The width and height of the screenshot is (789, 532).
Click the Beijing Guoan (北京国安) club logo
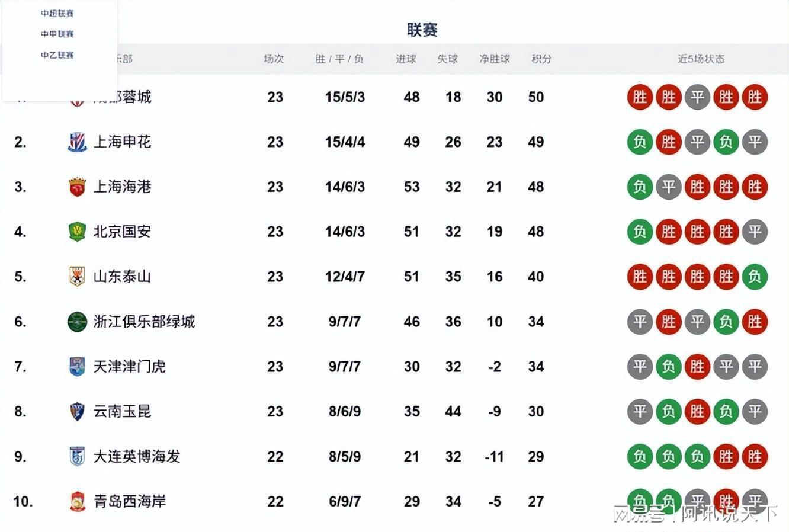tap(77, 232)
